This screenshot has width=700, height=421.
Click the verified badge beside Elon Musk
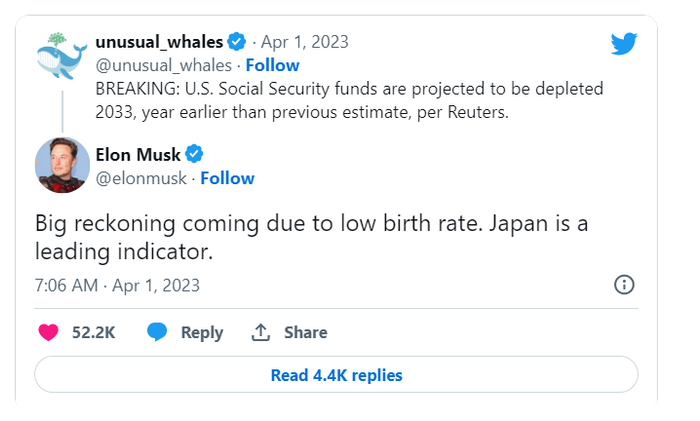point(196,154)
